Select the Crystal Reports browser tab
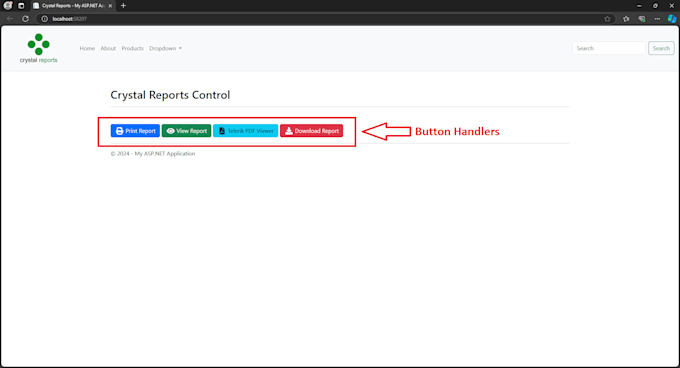Viewport: 680px width, 368px height. [x=72, y=6]
